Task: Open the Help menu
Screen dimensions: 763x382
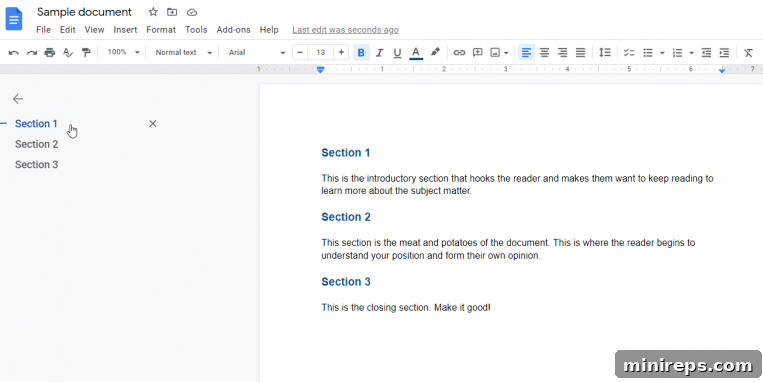Action: (269, 30)
